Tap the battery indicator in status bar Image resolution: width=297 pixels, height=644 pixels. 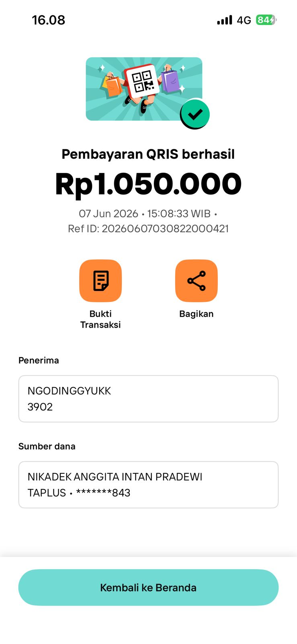tap(266, 20)
